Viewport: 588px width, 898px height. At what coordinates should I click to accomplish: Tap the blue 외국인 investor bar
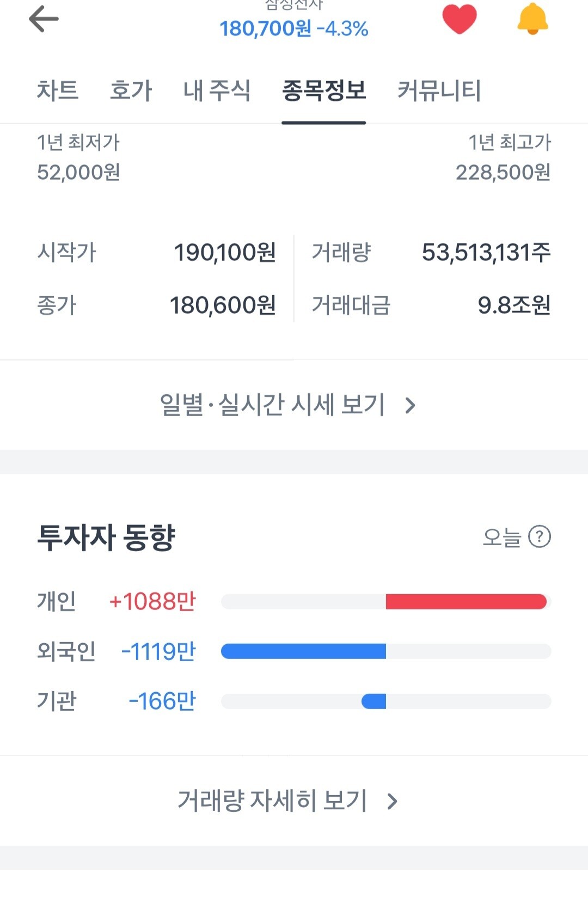click(303, 651)
